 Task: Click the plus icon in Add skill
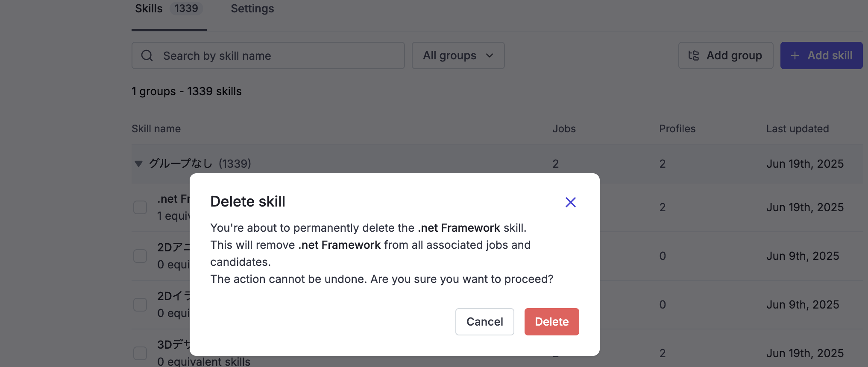point(795,55)
